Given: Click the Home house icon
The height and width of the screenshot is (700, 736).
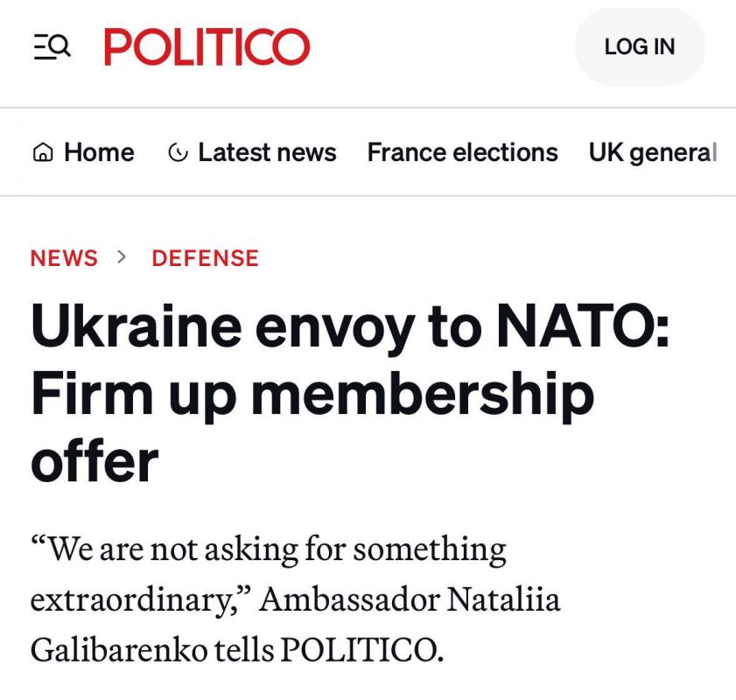Looking at the screenshot, I should (41, 153).
